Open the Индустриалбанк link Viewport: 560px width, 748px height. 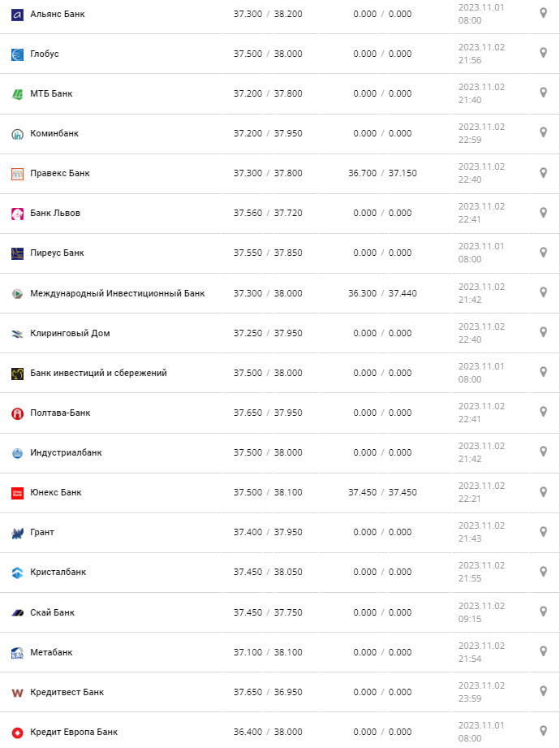tap(66, 452)
